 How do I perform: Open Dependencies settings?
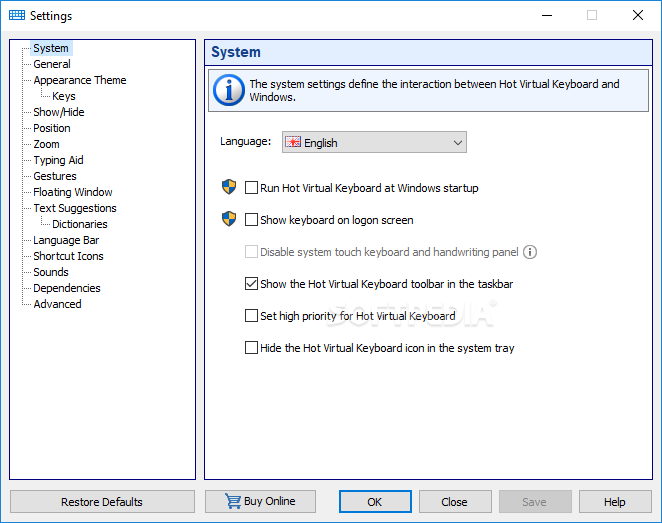(67, 288)
